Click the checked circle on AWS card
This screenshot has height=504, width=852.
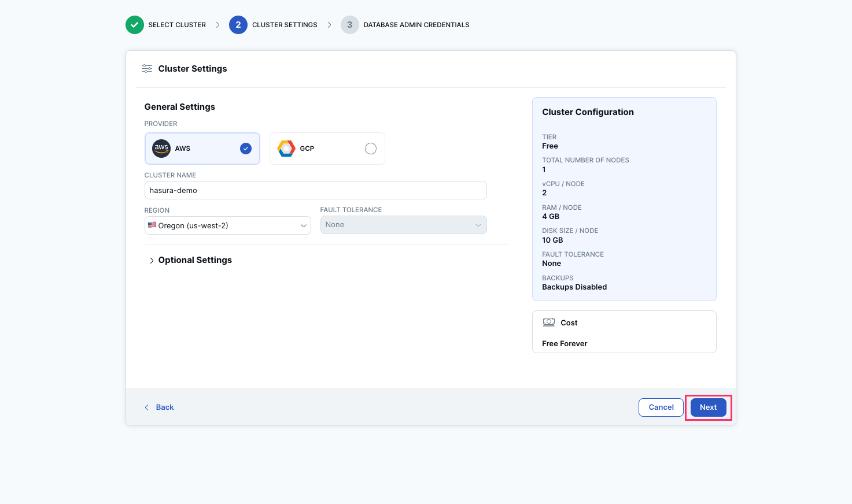(245, 149)
